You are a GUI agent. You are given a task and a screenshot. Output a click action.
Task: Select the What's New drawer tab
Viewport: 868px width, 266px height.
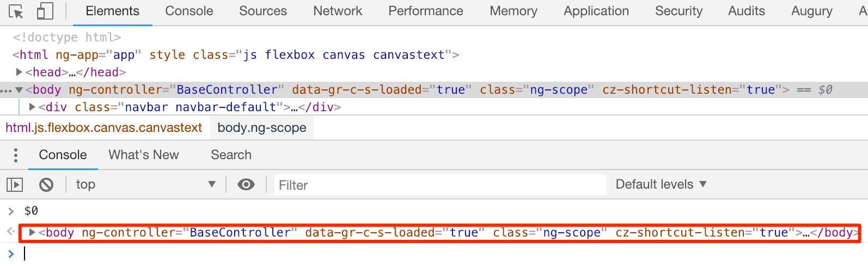(144, 155)
